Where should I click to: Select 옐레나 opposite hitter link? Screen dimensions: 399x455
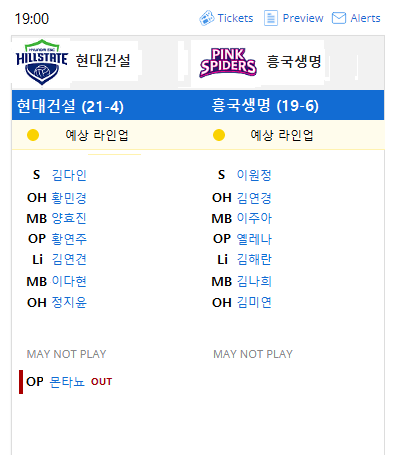(254, 239)
